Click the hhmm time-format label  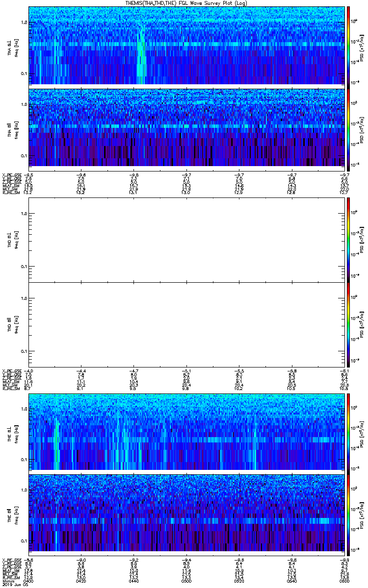tap(7, 581)
